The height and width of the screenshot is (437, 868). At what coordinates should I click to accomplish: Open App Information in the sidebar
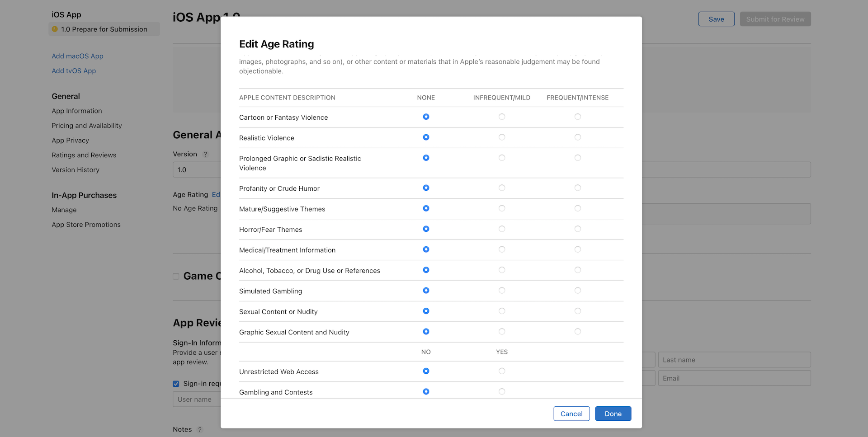coord(76,111)
